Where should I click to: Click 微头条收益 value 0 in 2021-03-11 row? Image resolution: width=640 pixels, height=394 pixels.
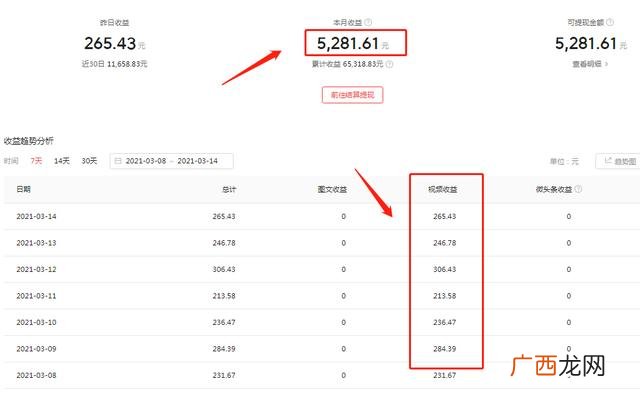tap(569, 296)
